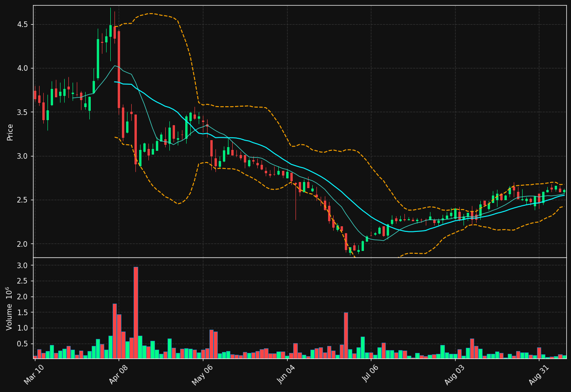Click the 1.5 volume axis tick

point(23,312)
